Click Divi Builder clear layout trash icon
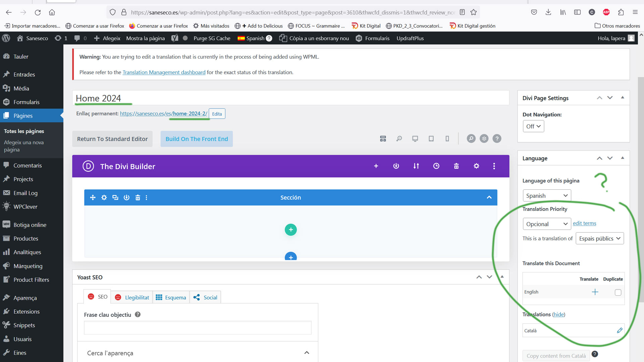The width and height of the screenshot is (644, 362). point(456,166)
